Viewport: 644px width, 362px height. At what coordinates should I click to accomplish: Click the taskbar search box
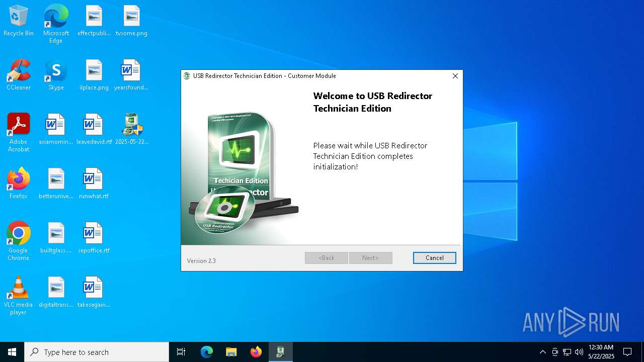97,352
